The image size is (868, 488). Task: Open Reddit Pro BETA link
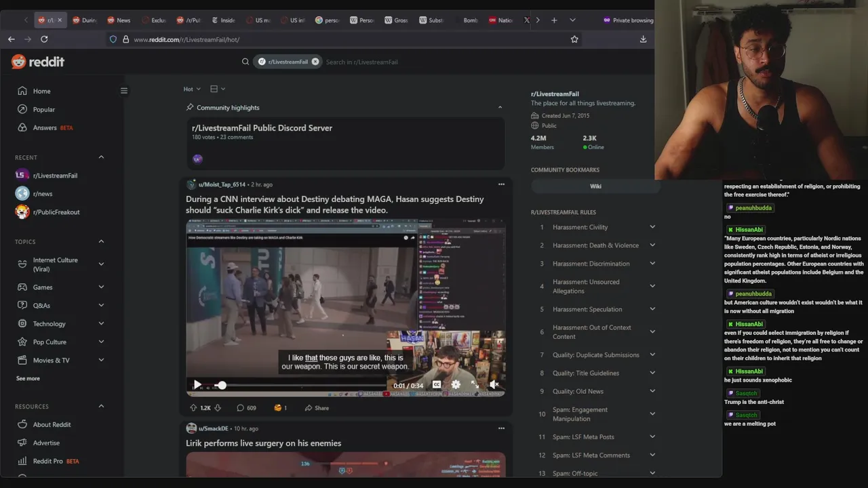click(56, 461)
